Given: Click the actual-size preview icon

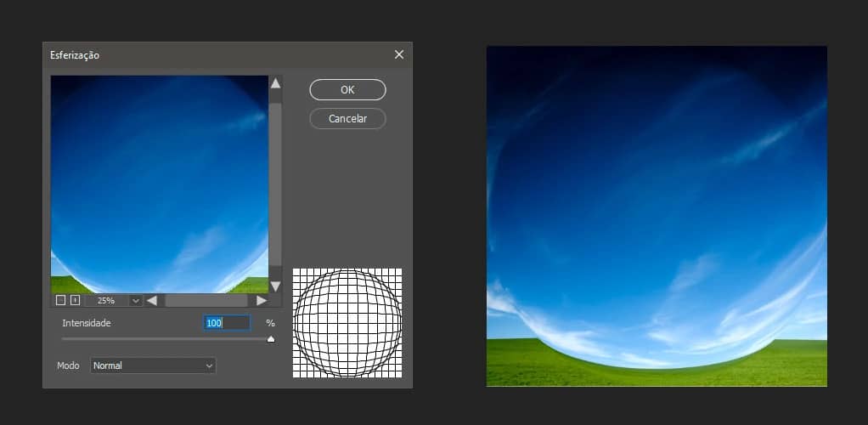Looking at the screenshot, I should pos(76,300).
